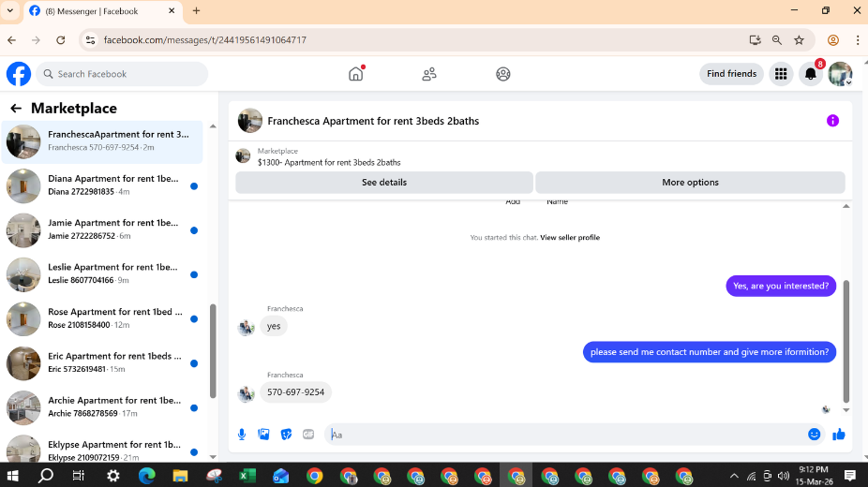Open the account profile picture menu
The height and width of the screenshot is (487, 868).
pos(840,74)
